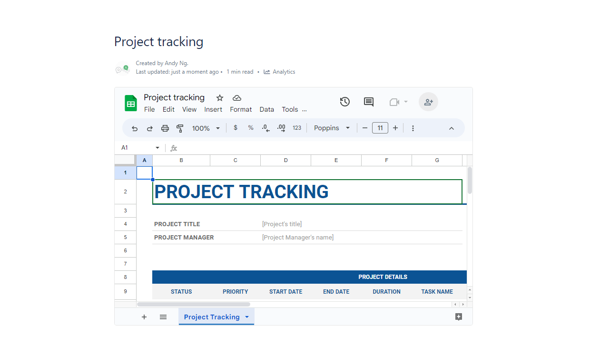590x364 pixels.
Task: Click the PRIORITY column heading cell
Action: [x=235, y=291]
